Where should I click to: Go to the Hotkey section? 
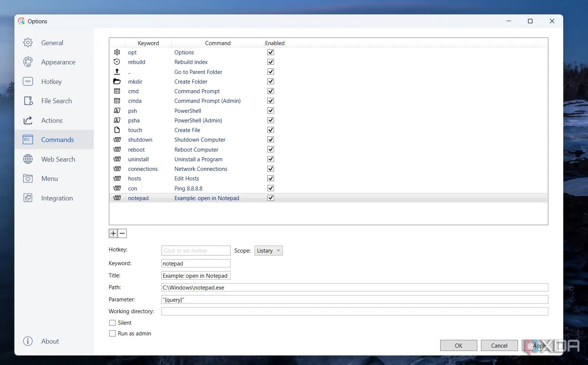click(x=54, y=81)
